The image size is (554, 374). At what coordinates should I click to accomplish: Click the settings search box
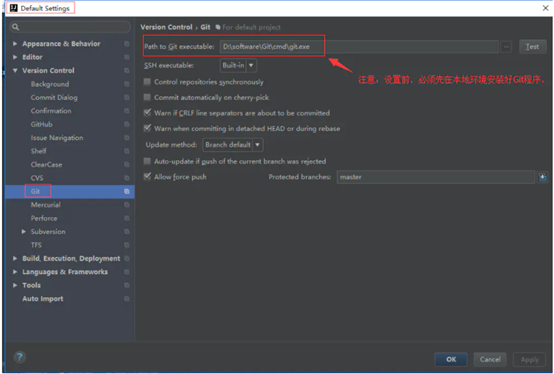[70, 27]
